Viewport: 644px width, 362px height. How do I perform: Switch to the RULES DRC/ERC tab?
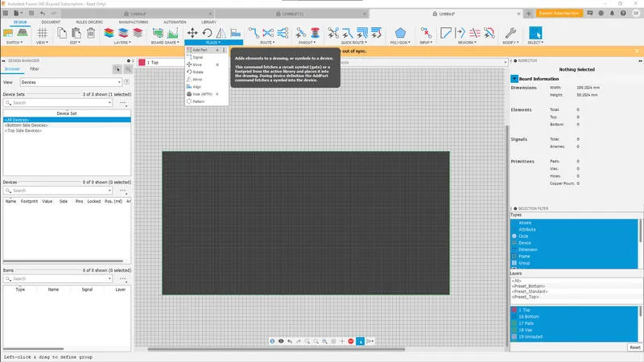[89, 23]
